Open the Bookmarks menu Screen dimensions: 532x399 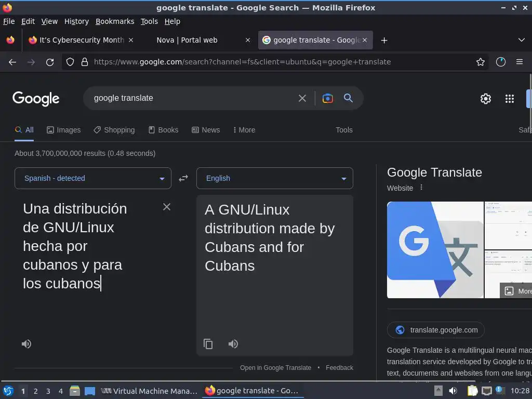tap(115, 21)
